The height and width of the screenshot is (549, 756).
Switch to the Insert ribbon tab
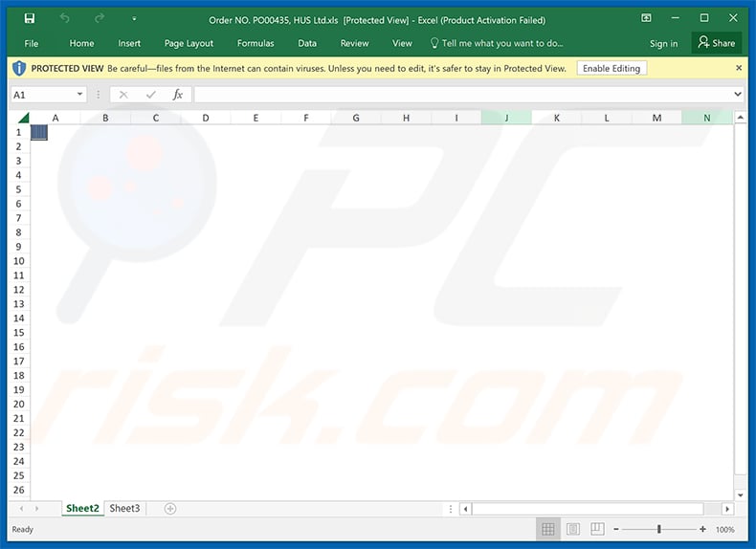tap(129, 43)
